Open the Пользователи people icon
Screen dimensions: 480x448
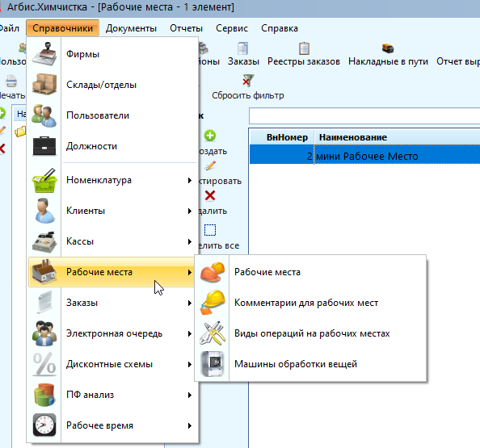(x=44, y=115)
